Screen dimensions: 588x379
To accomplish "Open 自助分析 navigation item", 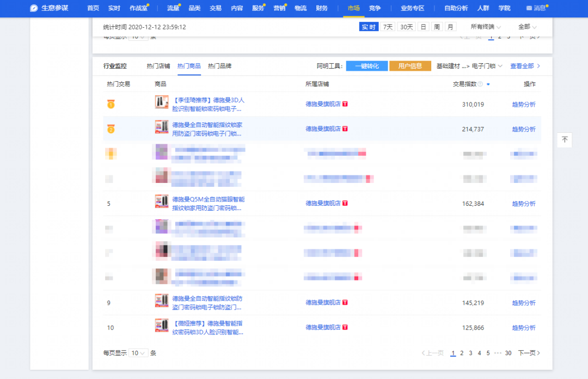I will pos(456,8).
